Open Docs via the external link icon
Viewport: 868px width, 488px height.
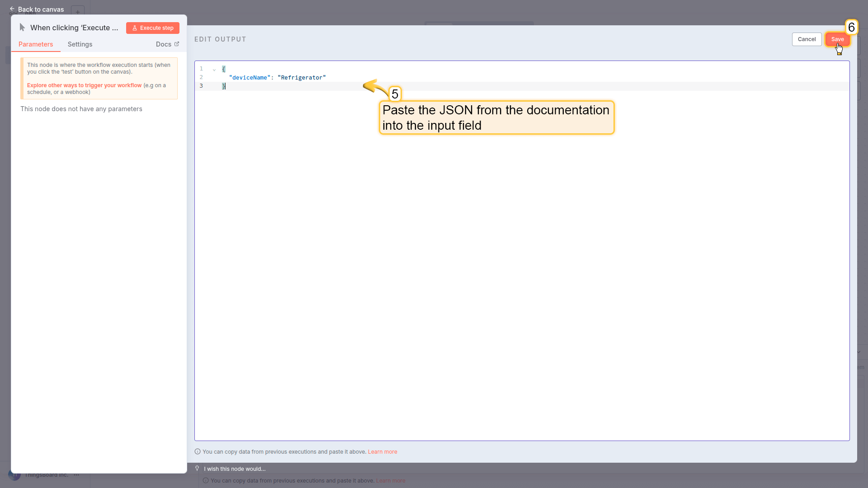[177, 44]
